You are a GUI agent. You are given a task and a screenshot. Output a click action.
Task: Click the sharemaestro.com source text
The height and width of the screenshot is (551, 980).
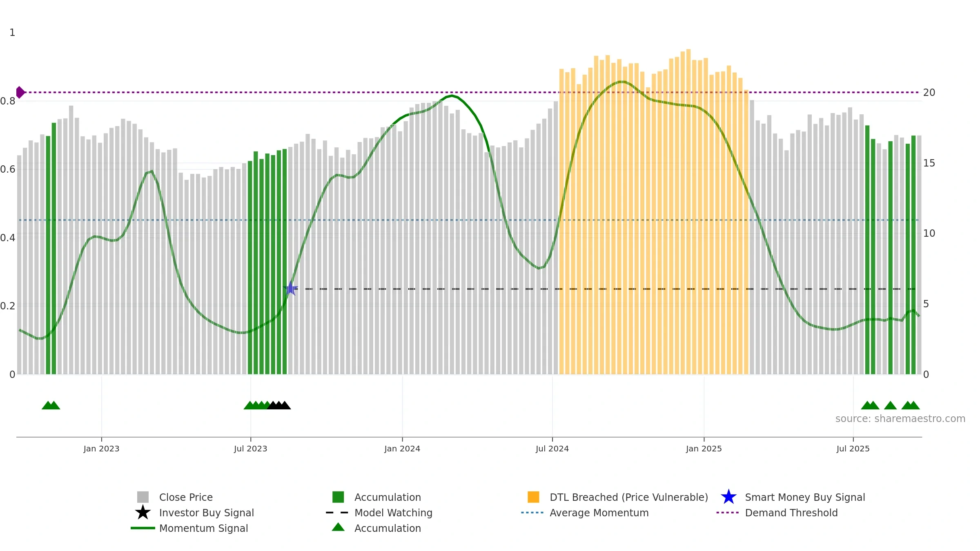[x=900, y=419]
